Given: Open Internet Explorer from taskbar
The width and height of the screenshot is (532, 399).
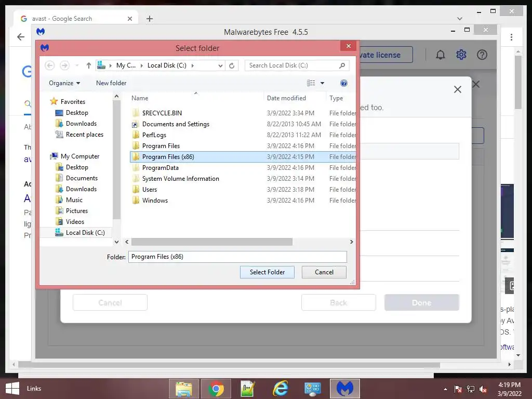Looking at the screenshot, I should pyautogui.click(x=280, y=389).
